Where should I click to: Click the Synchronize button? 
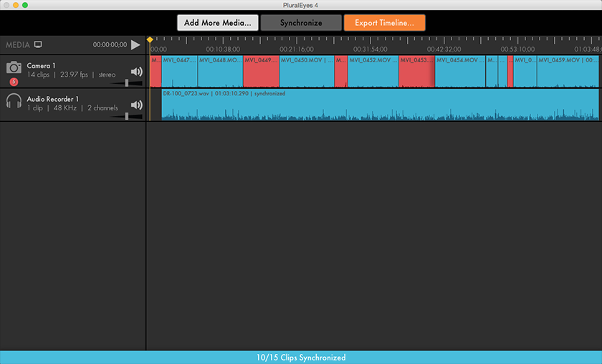(x=301, y=23)
